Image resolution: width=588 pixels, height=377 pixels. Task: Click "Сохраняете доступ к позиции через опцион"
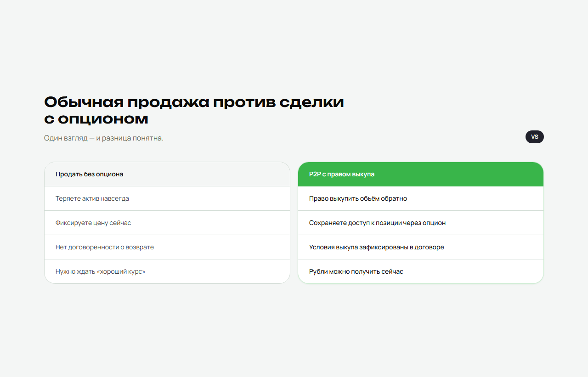[421, 223]
